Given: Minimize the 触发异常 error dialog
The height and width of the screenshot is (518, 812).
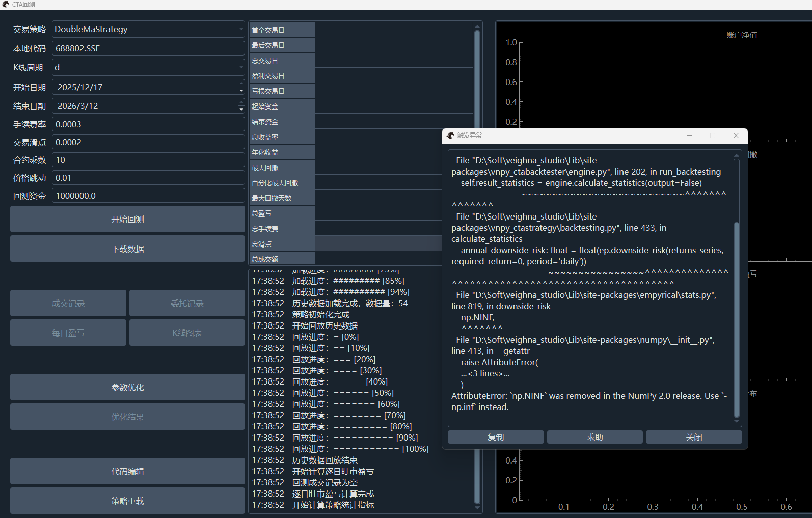Looking at the screenshot, I should coord(690,135).
